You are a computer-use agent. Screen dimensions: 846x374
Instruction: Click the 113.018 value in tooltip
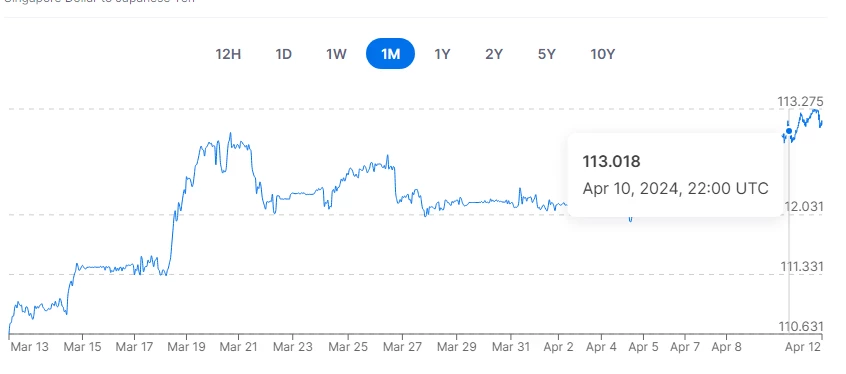click(x=611, y=161)
